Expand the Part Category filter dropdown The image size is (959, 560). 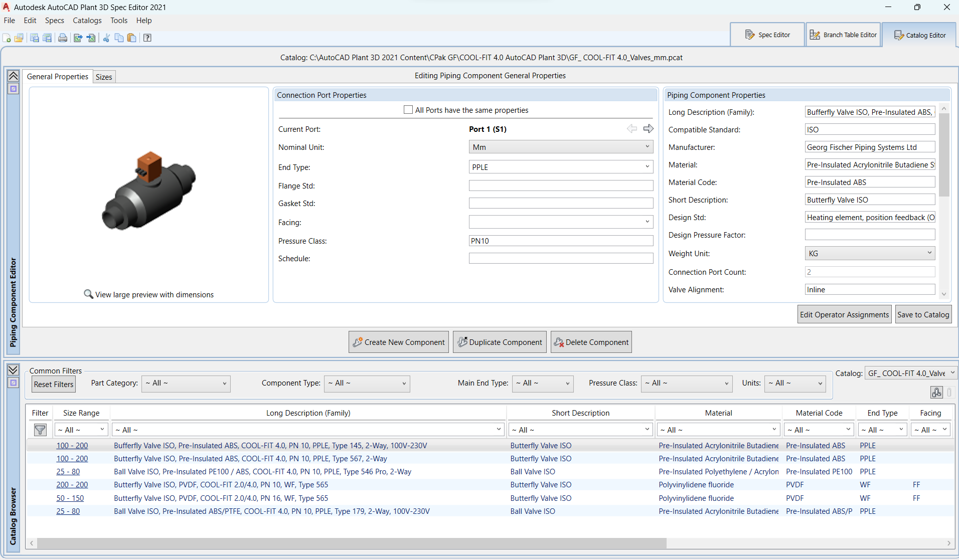(x=186, y=384)
